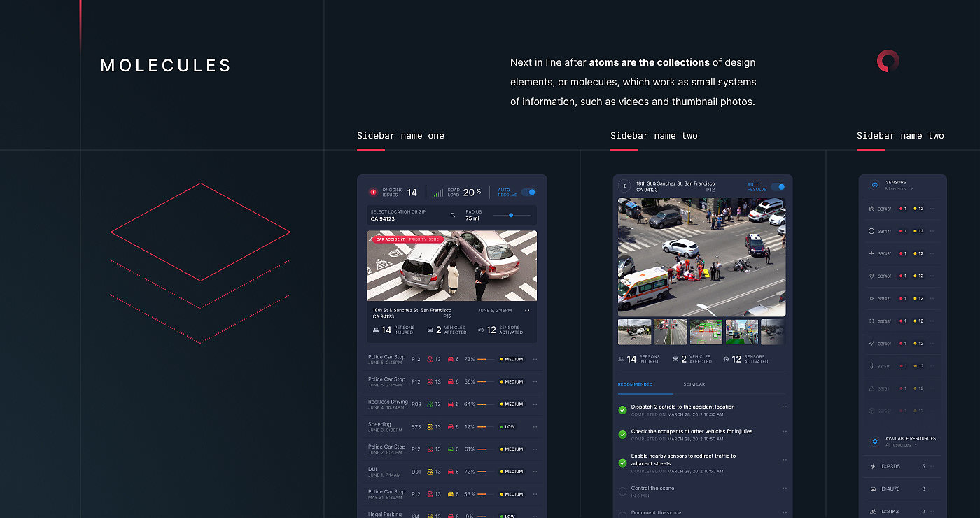The image size is (980, 518).
Task: Click the Available Resources gear icon
Action: coord(874,442)
